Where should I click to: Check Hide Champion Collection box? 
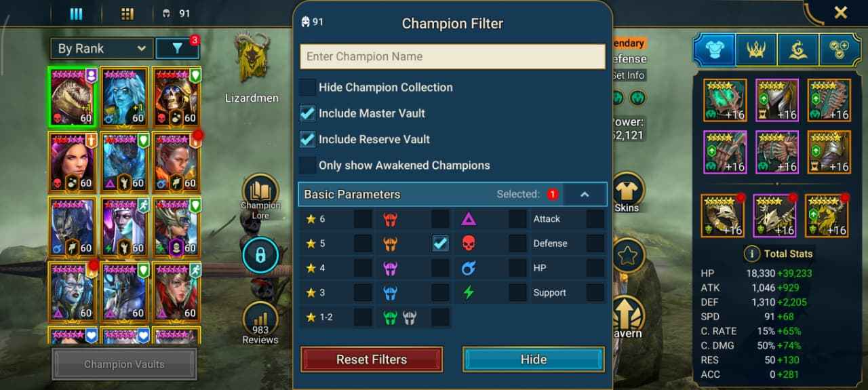(x=308, y=87)
